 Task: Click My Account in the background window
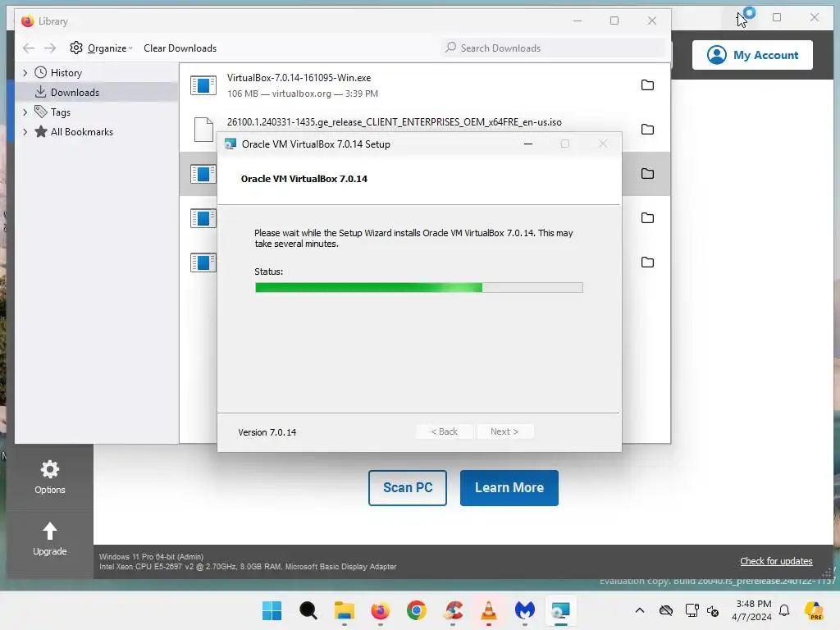click(752, 55)
